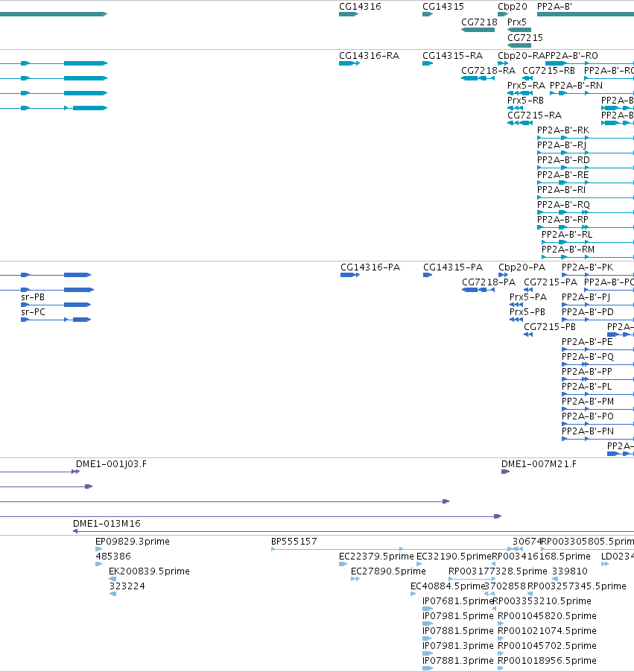This screenshot has height=672, width=634.
Task: Click the Cbp20-RA transcript label
Action: point(522,56)
